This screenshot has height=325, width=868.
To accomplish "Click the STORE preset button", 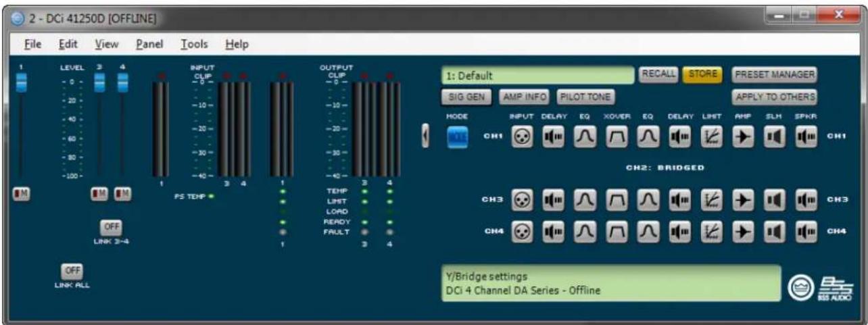I will pos(702,74).
